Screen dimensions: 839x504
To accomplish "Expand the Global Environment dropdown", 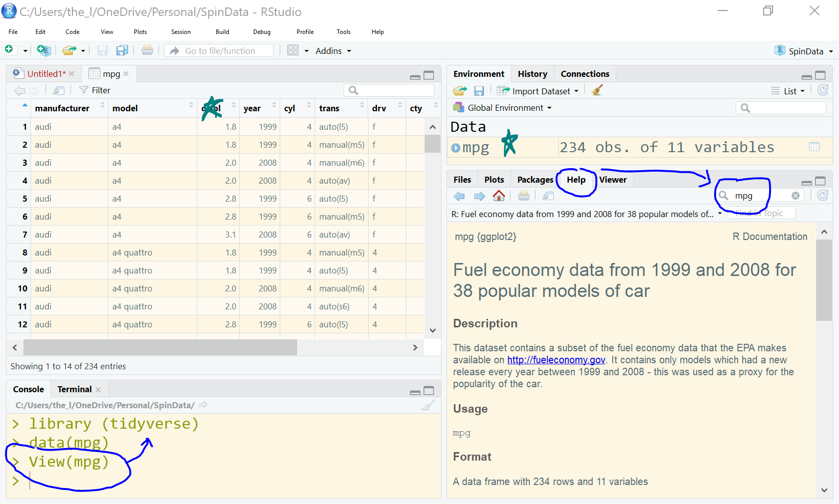I will pyautogui.click(x=501, y=107).
